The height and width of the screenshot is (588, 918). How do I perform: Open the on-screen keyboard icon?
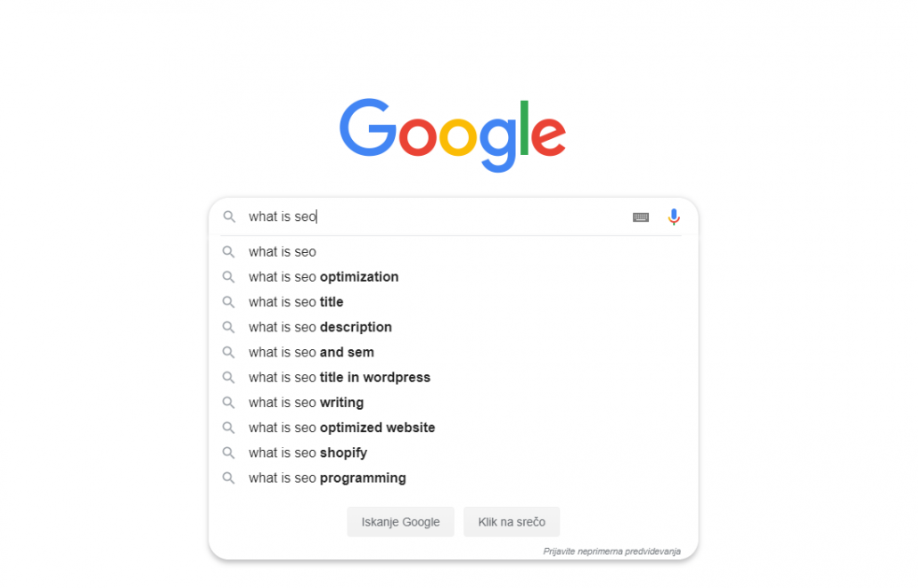coord(640,216)
